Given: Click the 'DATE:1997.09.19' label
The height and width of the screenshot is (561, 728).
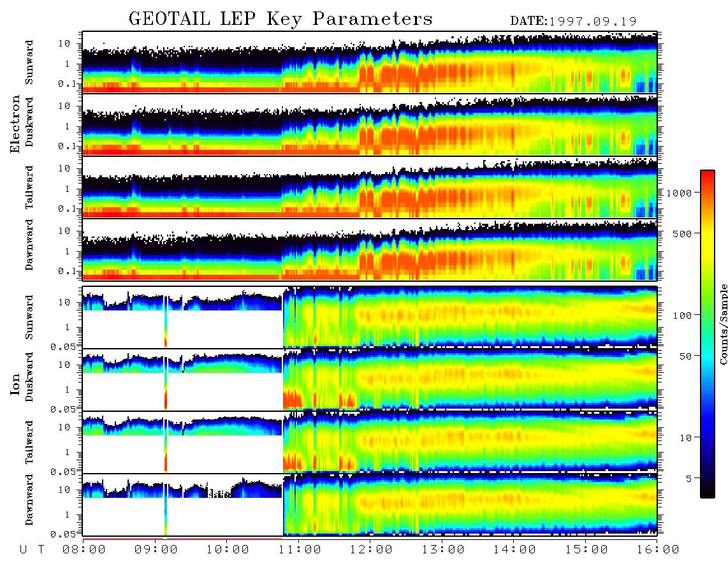Looking at the screenshot, I should point(573,22).
